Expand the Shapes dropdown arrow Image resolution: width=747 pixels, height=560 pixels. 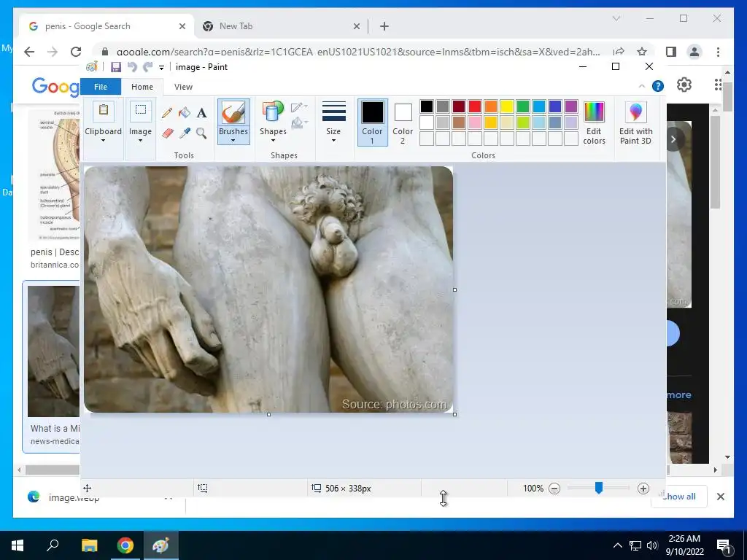(273, 141)
